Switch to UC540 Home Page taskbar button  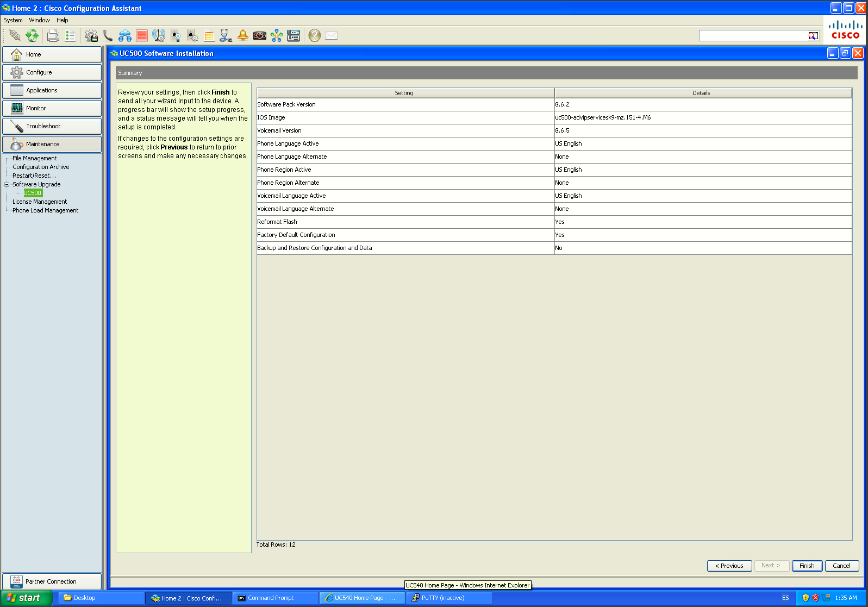(x=363, y=598)
